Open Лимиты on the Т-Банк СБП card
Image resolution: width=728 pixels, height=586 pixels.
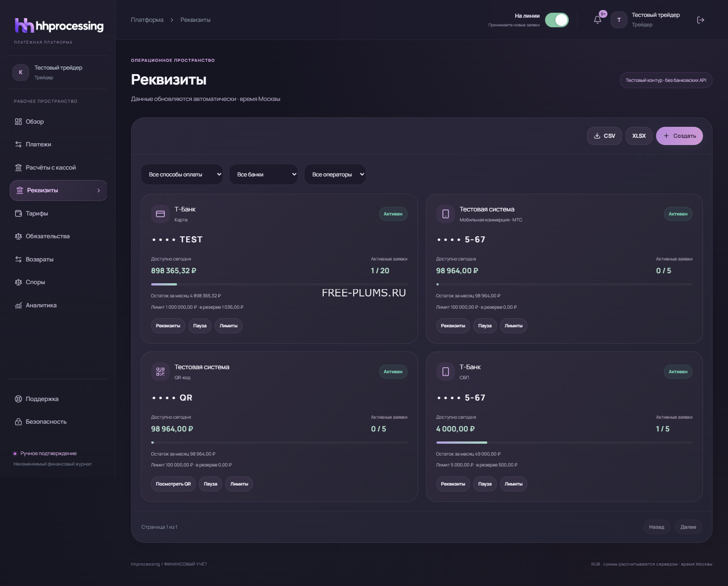514,484
